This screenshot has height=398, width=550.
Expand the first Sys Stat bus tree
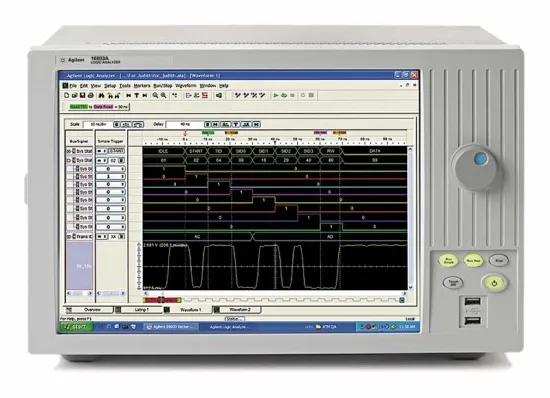[x=69, y=151]
